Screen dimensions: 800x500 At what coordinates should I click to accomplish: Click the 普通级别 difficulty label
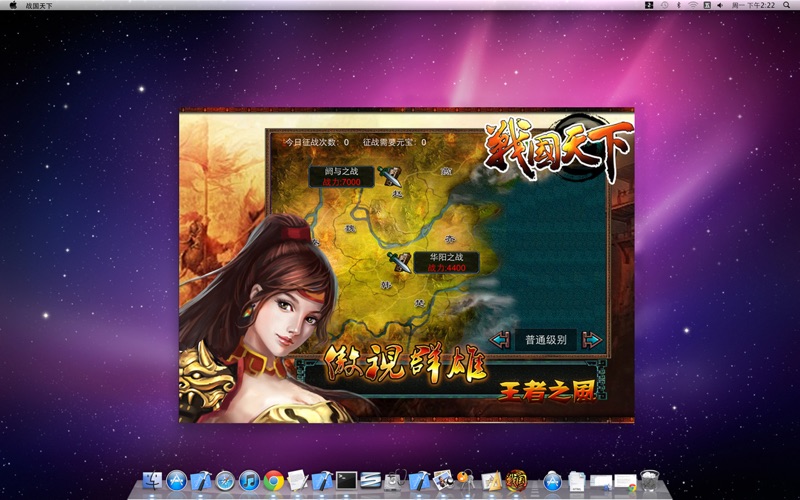[x=545, y=340]
